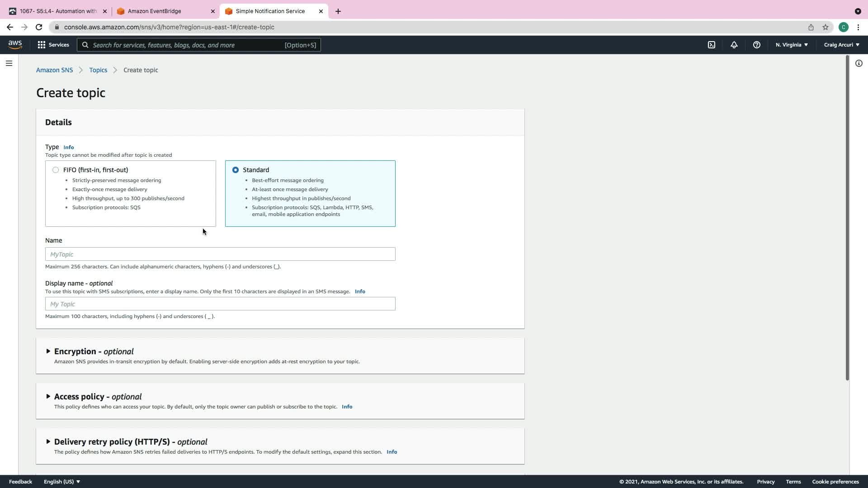Open the info panel icon at right
This screenshot has width=868, height=488.
[x=859, y=63]
